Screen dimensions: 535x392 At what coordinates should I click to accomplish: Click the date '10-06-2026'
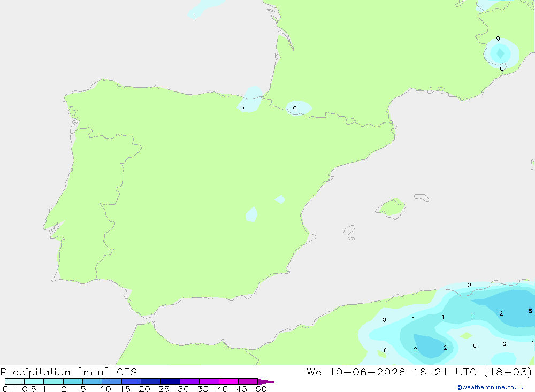[x=367, y=372]
